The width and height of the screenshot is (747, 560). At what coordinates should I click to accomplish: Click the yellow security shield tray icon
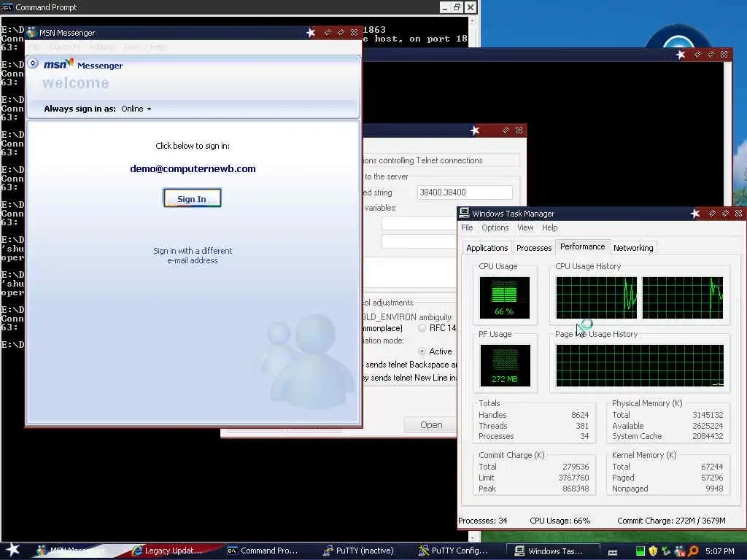653,551
